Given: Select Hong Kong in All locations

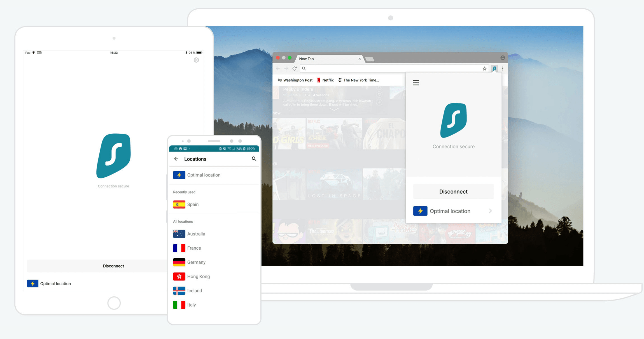Looking at the screenshot, I should 214,277.
